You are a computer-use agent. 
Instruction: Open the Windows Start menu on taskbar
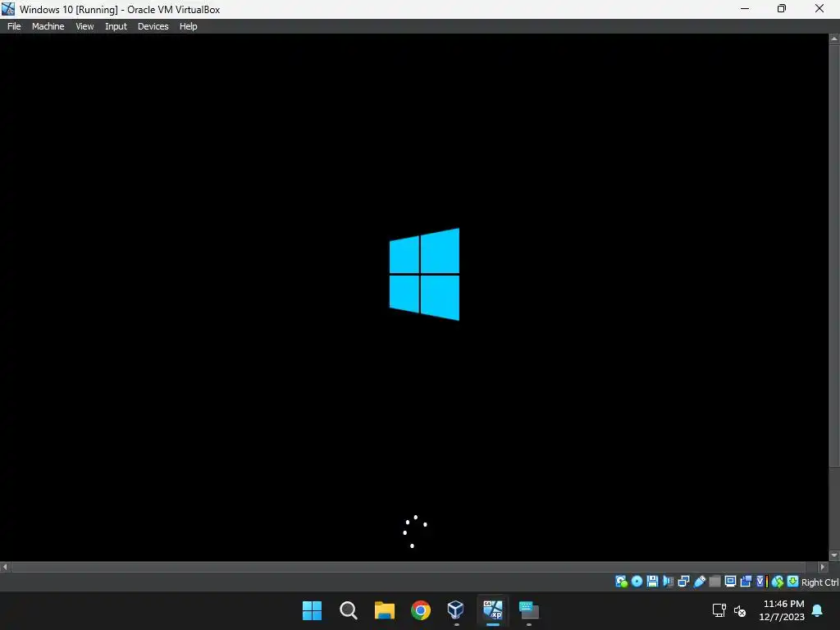[312, 610]
